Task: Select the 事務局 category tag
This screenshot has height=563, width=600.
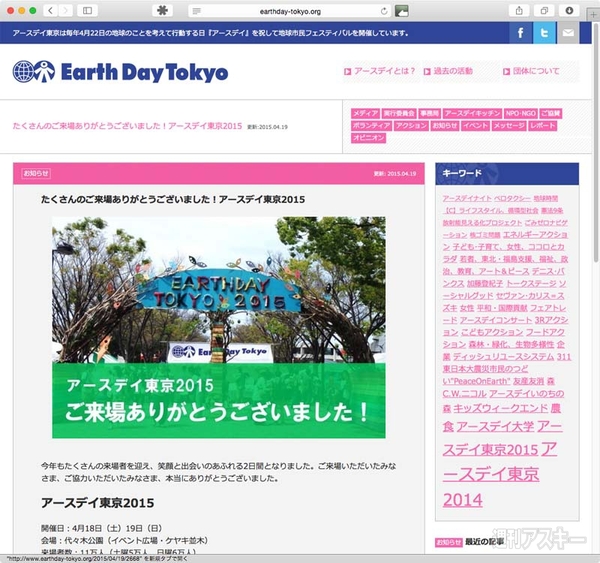Action: 429,113
